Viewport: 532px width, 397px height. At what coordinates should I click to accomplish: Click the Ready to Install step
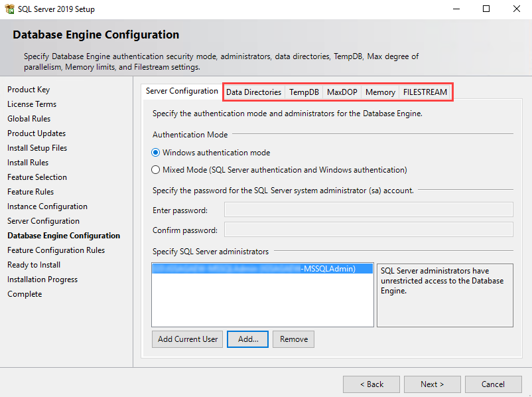pos(34,265)
